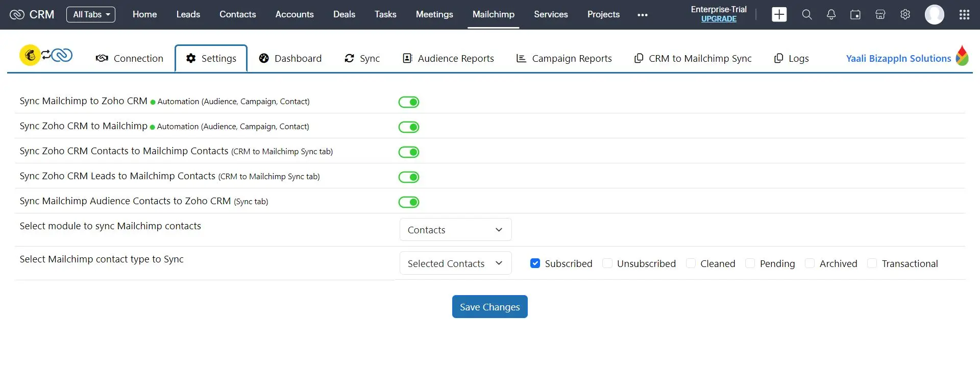Check the Transactional checkbox
The height and width of the screenshot is (388, 980).
[872, 263]
